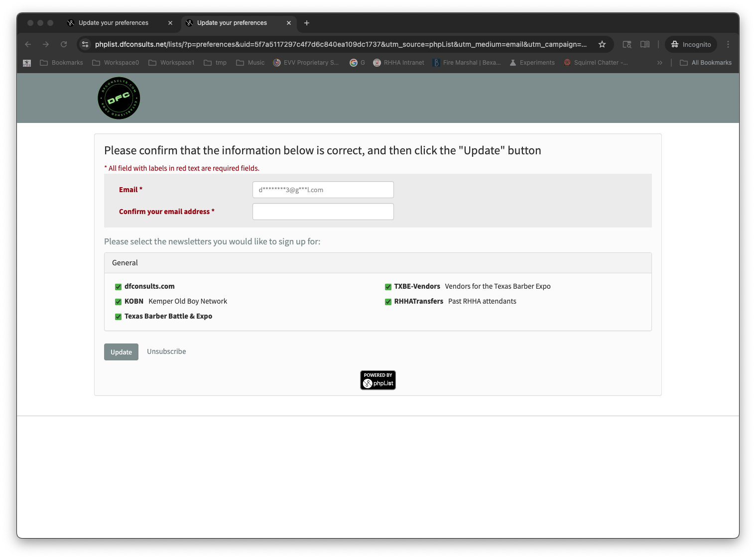Click the Powered by phpList badge

pos(378,380)
